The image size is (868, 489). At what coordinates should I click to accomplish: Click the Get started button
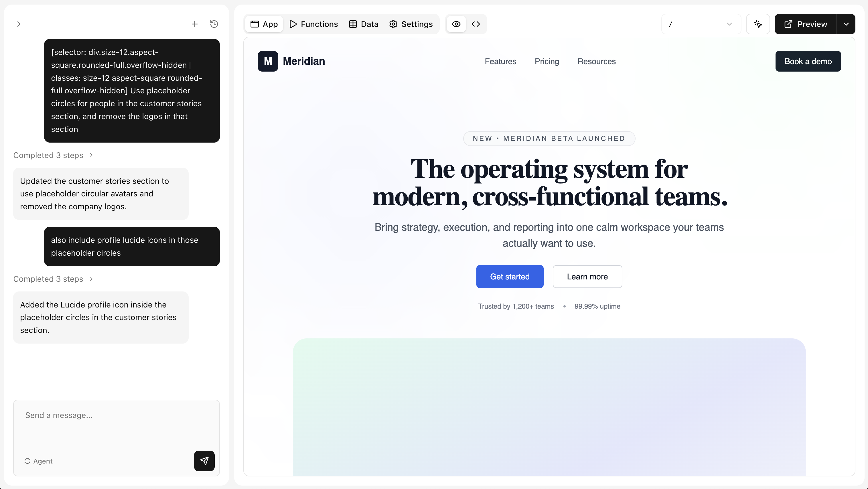(510, 277)
